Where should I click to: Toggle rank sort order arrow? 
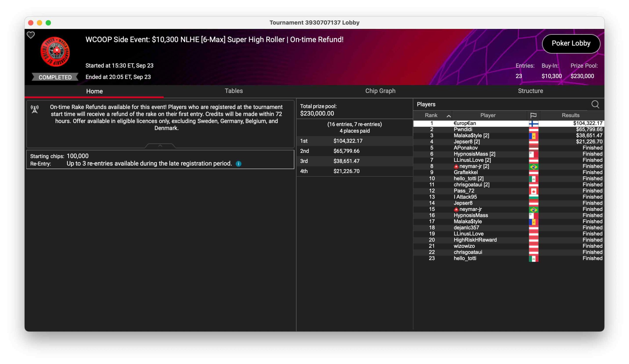[x=449, y=116]
